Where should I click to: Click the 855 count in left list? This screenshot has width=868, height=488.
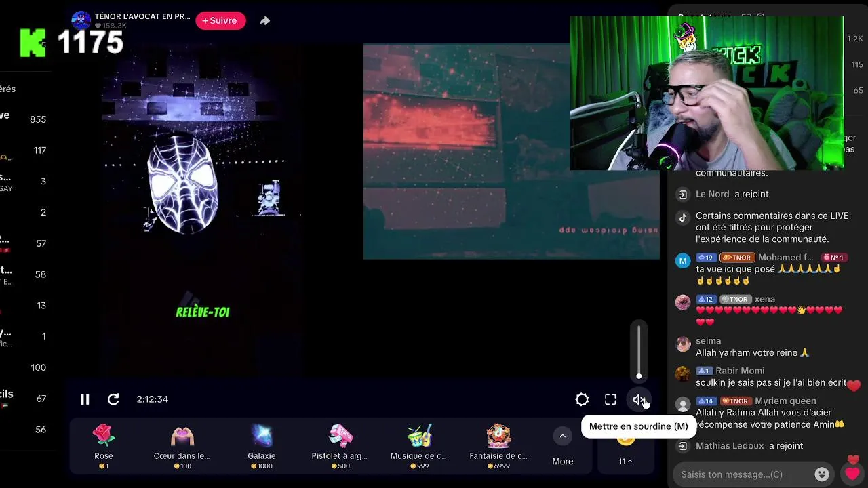click(x=38, y=119)
